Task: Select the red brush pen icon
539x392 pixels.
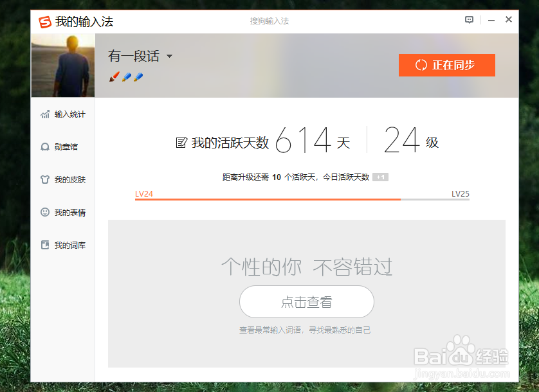Action: pyautogui.click(x=114, y=76)
